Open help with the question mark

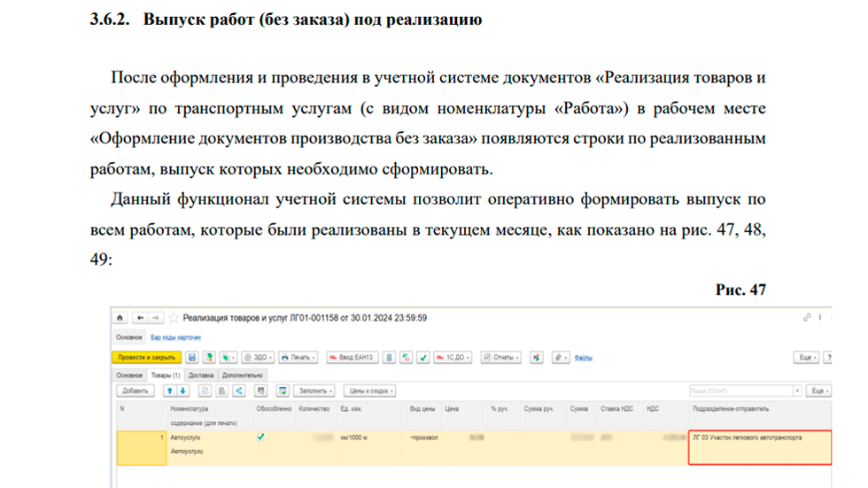[828, 358]
